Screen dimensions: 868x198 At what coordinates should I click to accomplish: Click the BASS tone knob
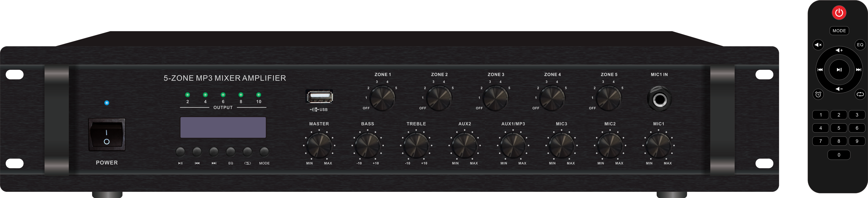[368, 146]
